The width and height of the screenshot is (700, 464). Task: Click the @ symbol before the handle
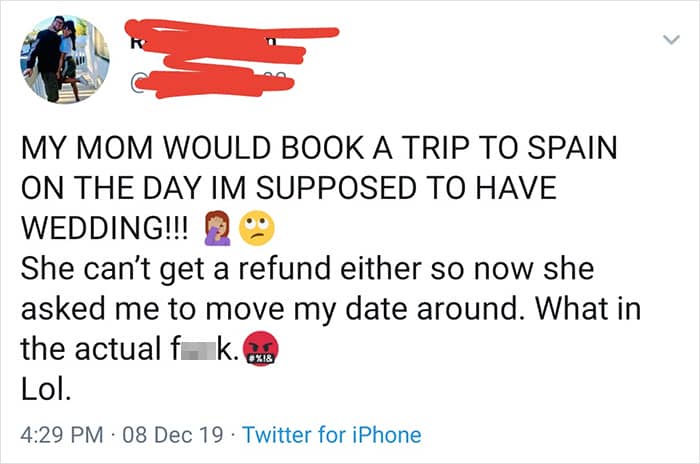(x=135, y=80)
